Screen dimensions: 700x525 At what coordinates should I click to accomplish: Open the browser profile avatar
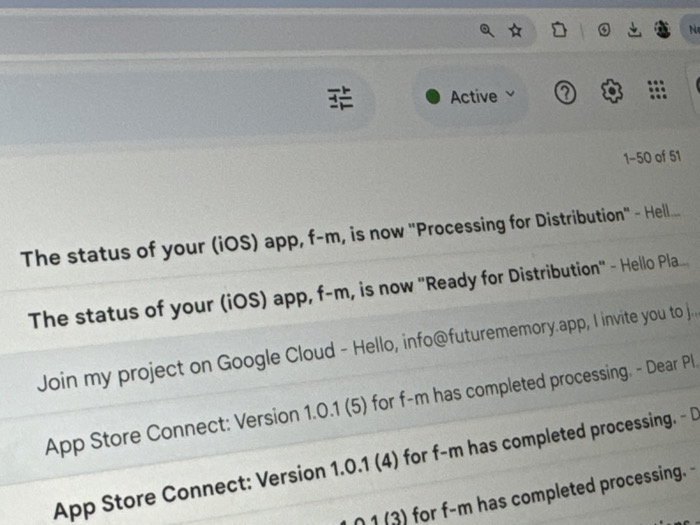tap(662, 29)
